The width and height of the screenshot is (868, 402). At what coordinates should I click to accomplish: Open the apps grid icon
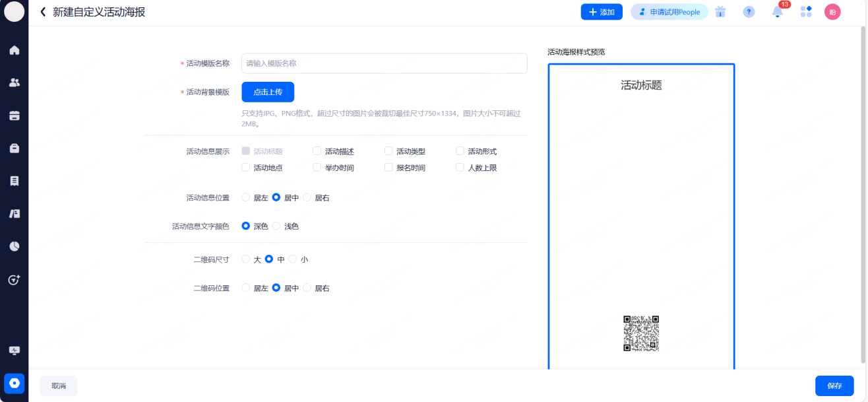[x=805, y=12]
